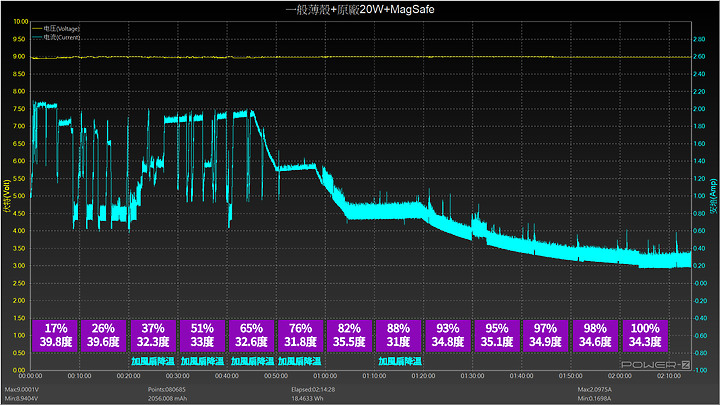The width and height of the screenshot is (720, 405).
Task: Select the 65% 32.6度 purple label
Action: (x=251, y=335)
